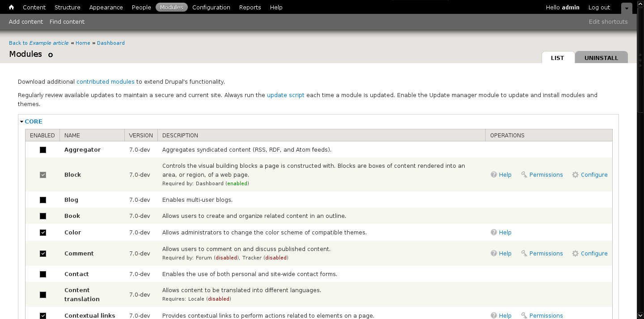Click the update script link

[285, 95]
